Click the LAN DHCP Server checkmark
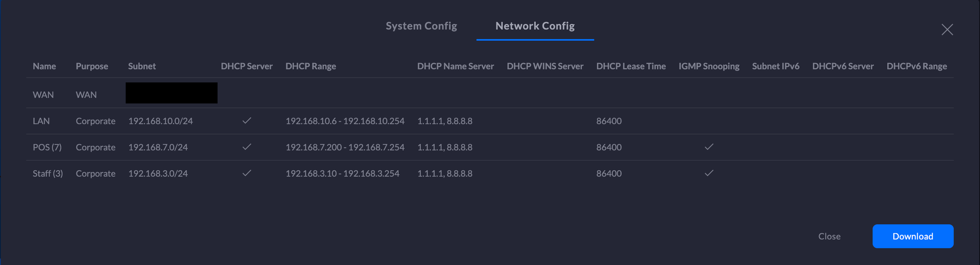 coord(246,120)
